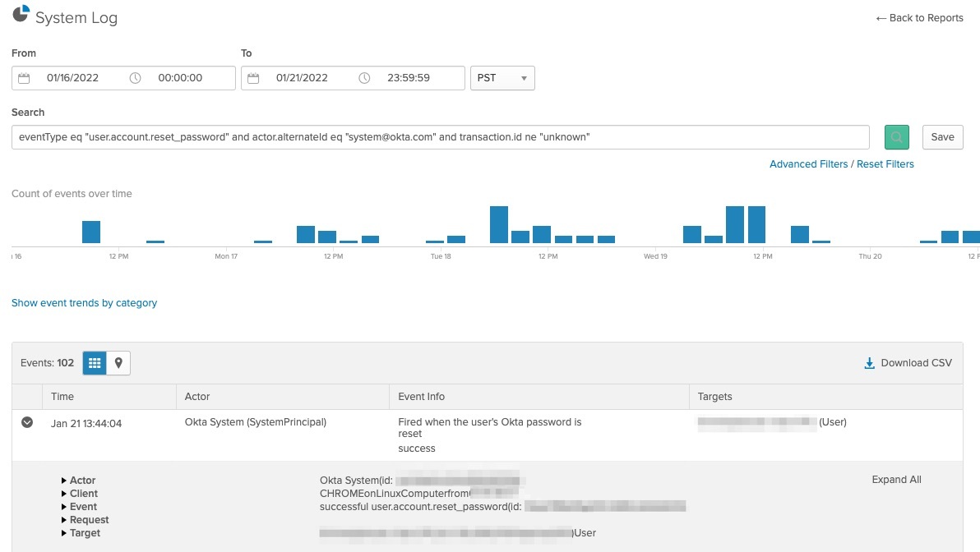Click the Save button
Screen dimensions: 980x552
(x=942, y=136)
